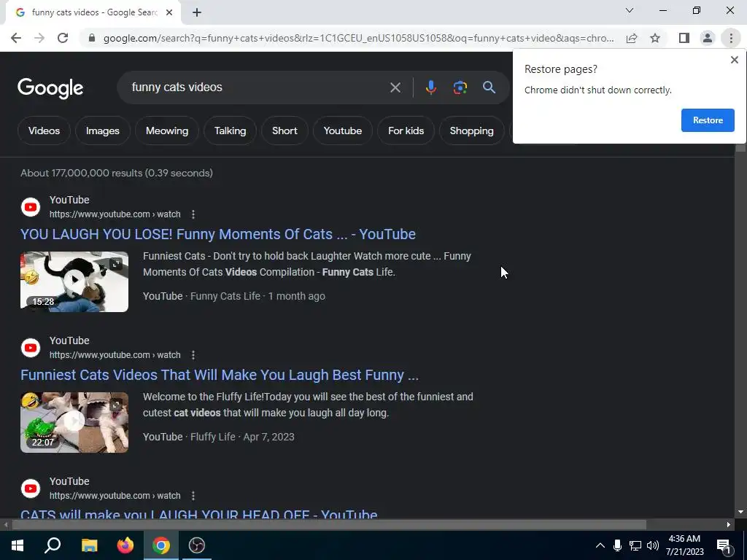Click the magnifier search icon
This screenshot has width=747, height=560.
[x=489, y=87]
